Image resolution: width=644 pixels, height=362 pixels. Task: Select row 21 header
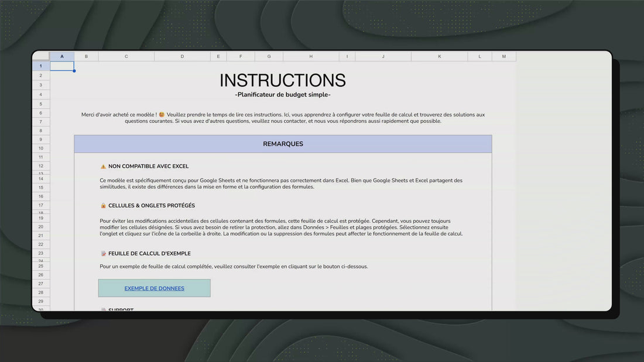click(x=40, y=236)
